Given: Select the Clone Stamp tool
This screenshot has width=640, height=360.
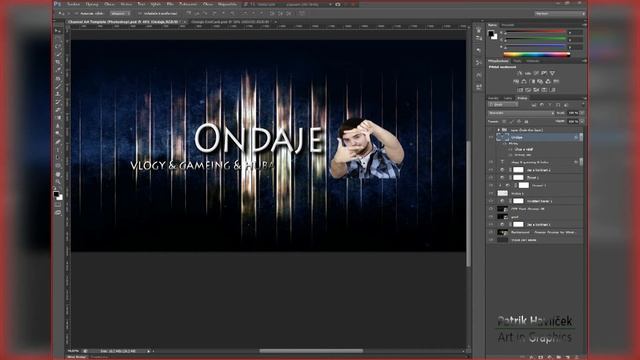Looking at the screenshot, I should (58, 94).
